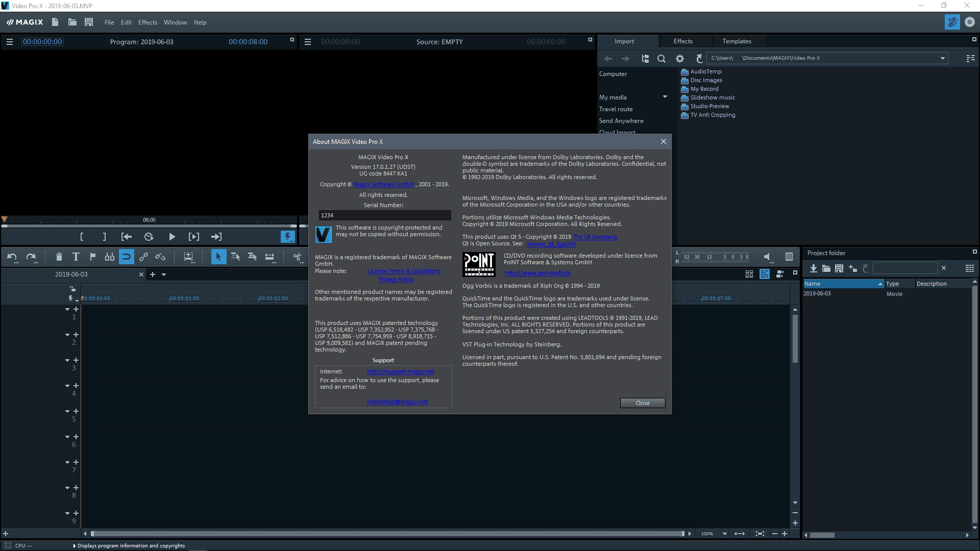Open the program monitor hamburger menu

10,42
